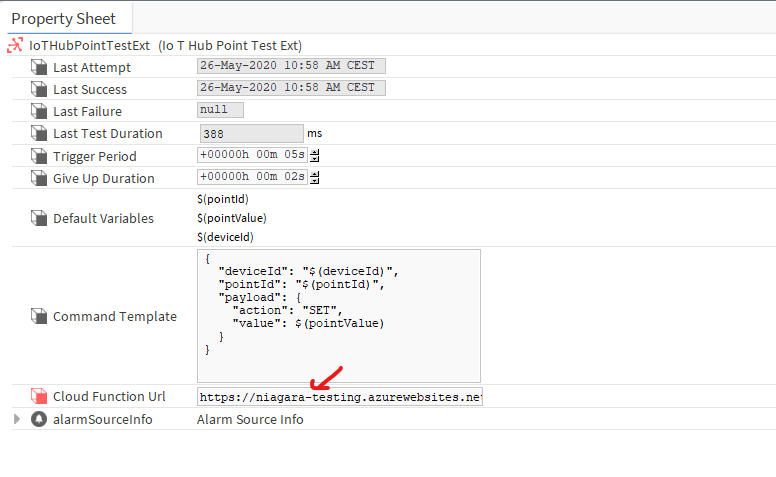Click the Give Up Duration spinner arrows
Screen dimensions: 776x477
315,178
